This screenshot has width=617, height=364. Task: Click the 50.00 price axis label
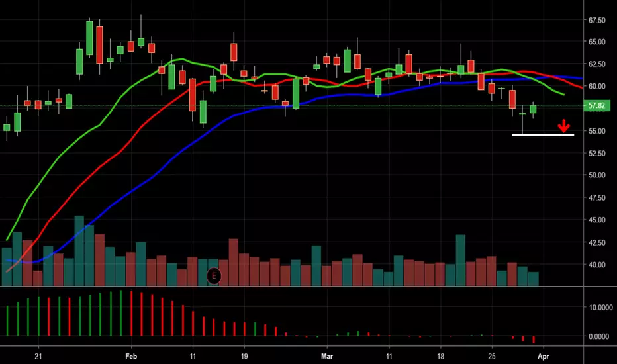[596, 175]
